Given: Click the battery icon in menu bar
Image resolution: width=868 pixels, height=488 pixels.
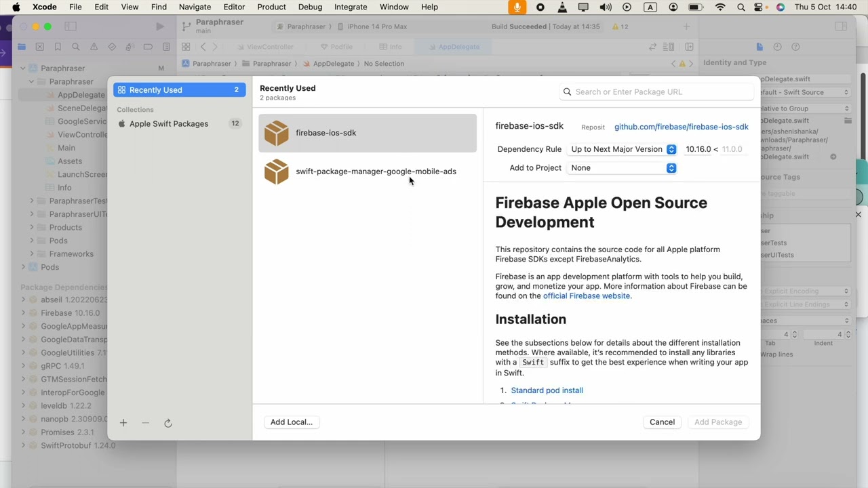Looking at the screenshot, I should [x=695, y=7].
